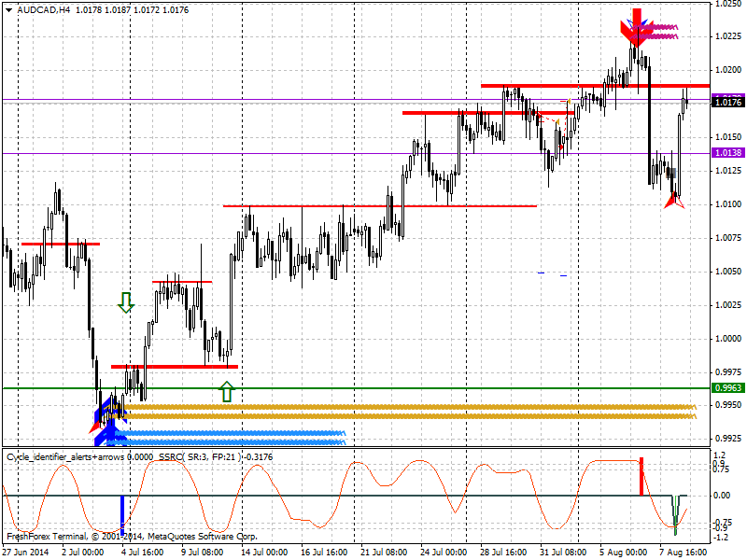The height and width of the screenshot is (560, 747).
Task: Select the solid blue up arrow near the July low
Action: 110,433
